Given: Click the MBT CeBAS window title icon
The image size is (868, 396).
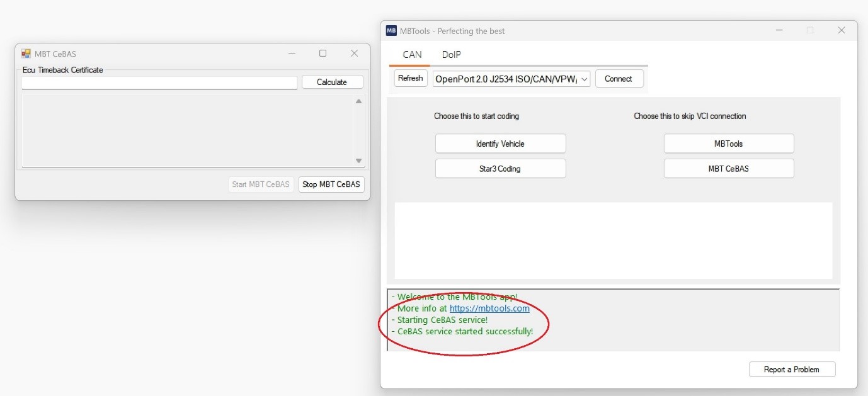Looking at the screenshot, I should 26,54.
